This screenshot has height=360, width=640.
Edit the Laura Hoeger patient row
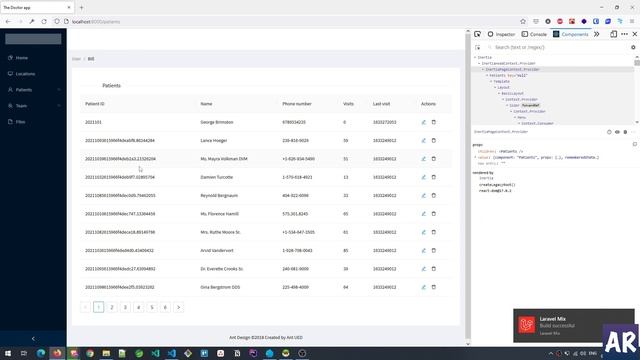click(424, 140)
